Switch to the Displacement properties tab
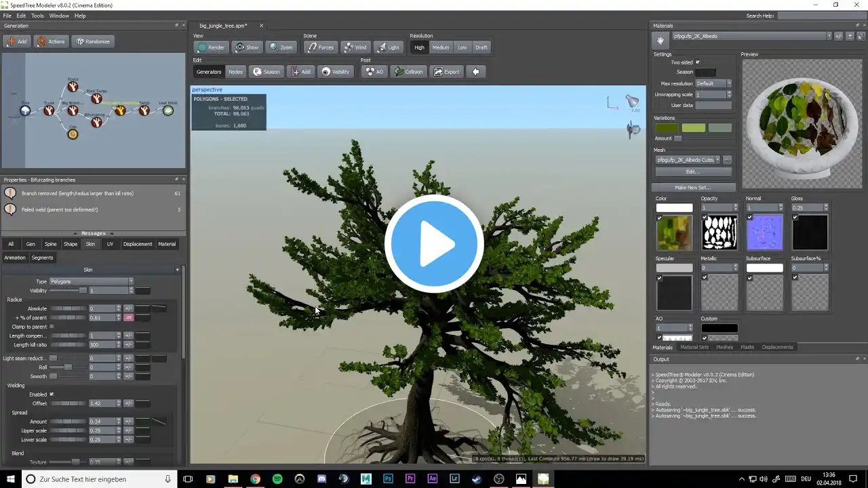Viewport: 868px width, 488px height. click(x=138, y=244)
